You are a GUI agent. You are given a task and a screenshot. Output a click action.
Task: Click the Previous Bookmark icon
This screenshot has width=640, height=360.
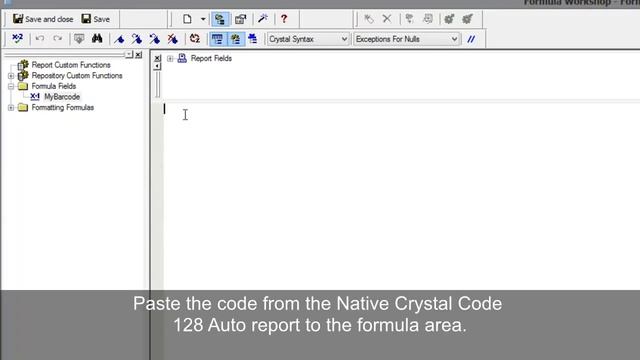[155, 39]
